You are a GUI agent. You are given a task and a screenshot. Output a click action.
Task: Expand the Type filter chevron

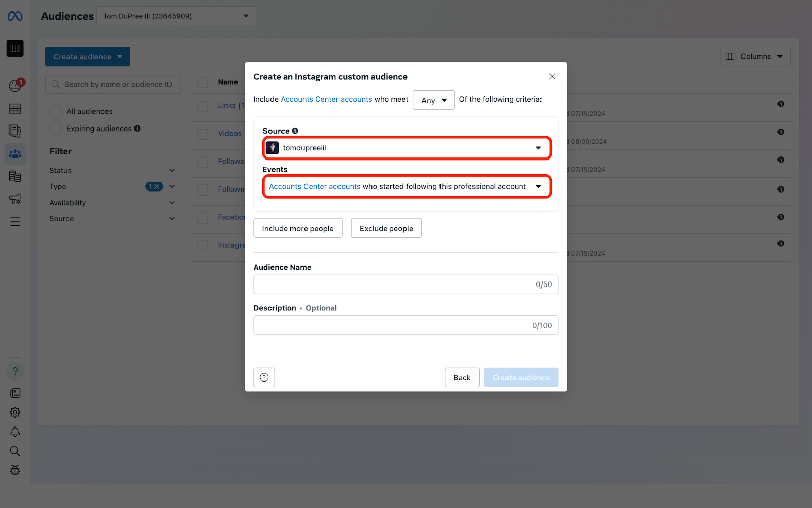172,186
